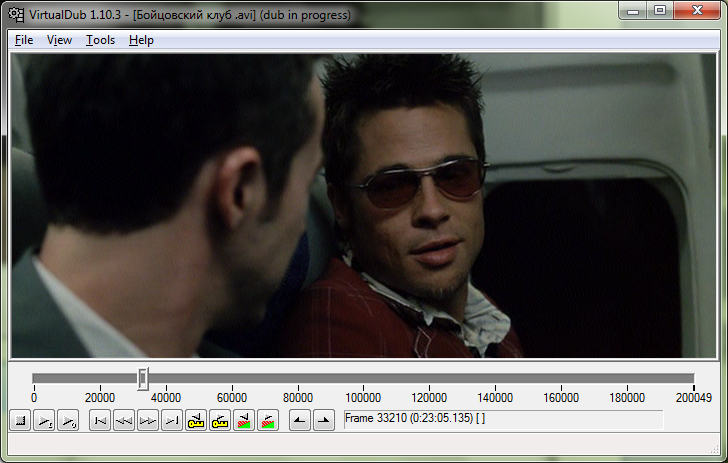Set the selection start mark-in

click(x=299, y=421)
